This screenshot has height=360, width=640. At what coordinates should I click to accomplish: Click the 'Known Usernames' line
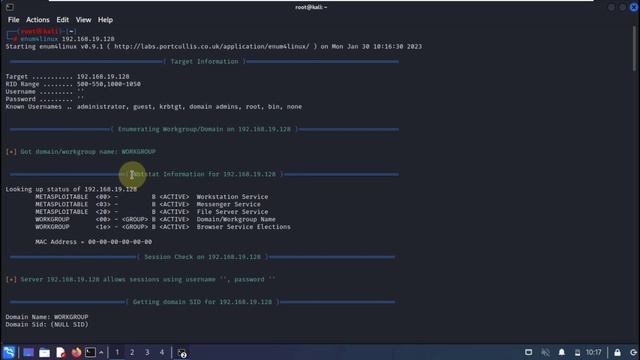click(x=154, y=107)
